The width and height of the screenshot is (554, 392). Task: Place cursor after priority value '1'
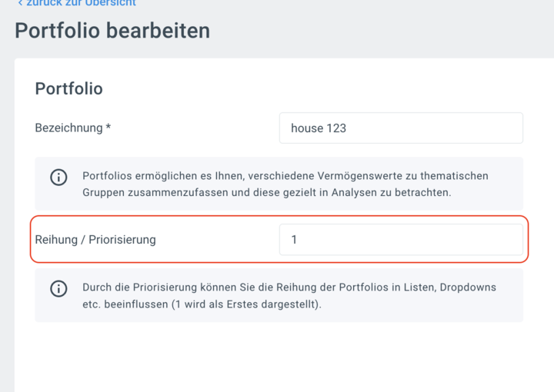[299, 240]
